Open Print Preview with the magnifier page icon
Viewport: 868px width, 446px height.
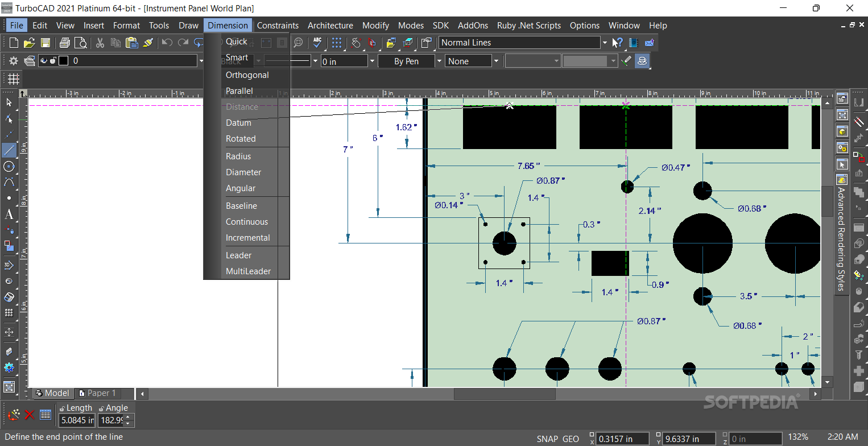(x=80, y=43)
